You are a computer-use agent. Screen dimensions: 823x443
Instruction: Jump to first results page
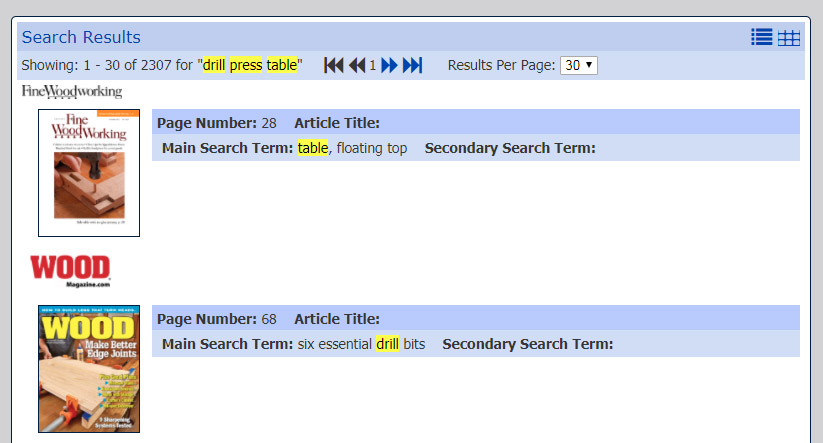[x=334, y=65]
